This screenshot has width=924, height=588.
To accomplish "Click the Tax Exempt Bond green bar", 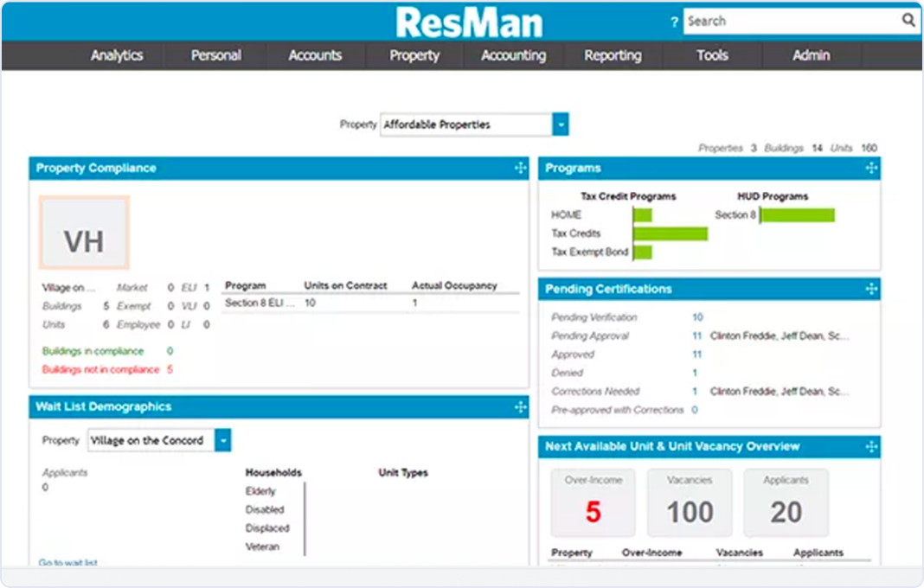I will (x=643, y=252).
